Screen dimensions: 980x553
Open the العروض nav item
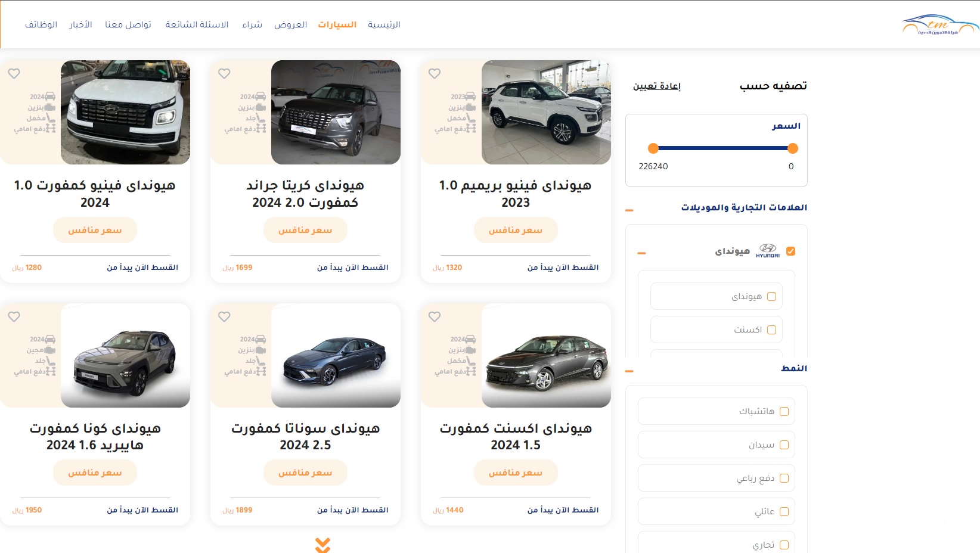point(291,24)
